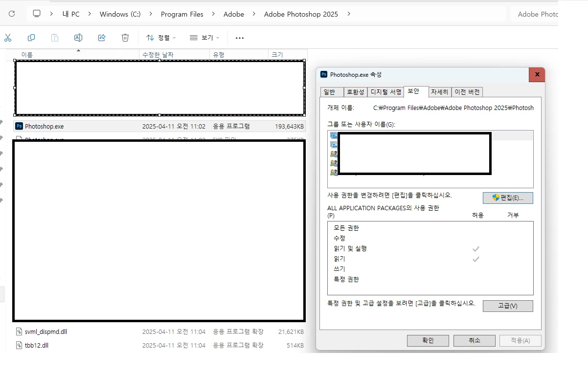Viewport: 588px width, 375px height.
Task: Sort by 수정한 날짜 column header
Action: coord(175,55)
